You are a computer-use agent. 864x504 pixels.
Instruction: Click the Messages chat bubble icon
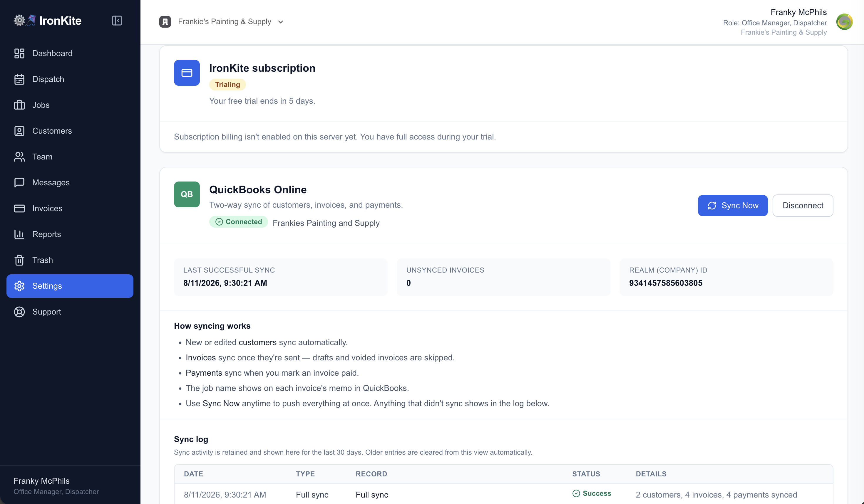click(x=19, y=183)
